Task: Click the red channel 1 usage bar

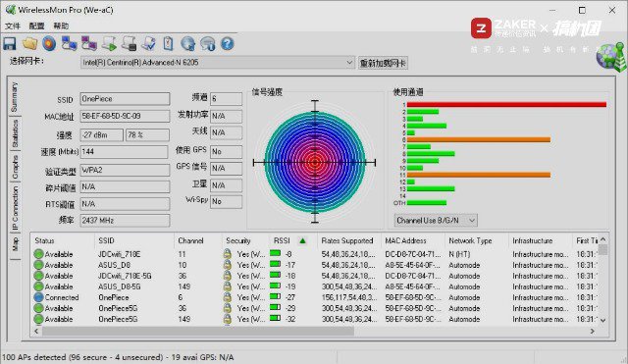Action: [x=506, y=105]
